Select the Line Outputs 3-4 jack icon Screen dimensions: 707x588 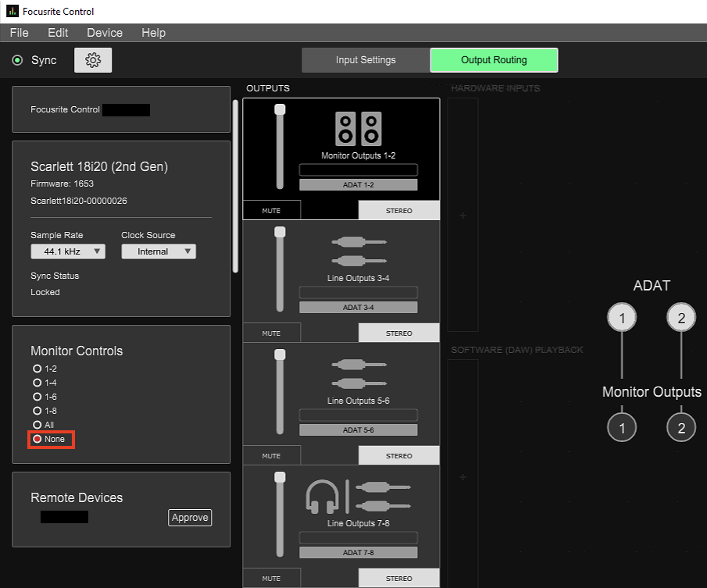[359, 251]
